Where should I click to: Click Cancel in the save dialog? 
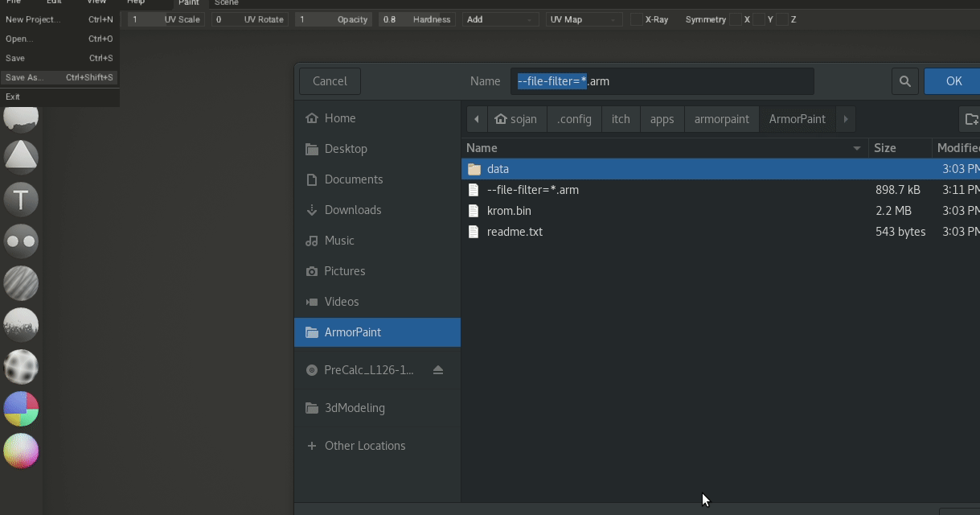tap(330, 81)
